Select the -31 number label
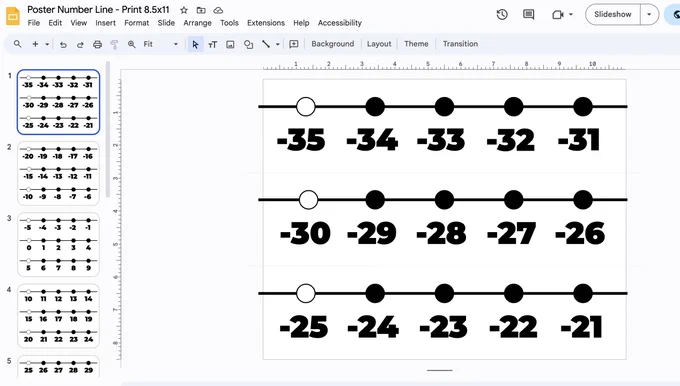680x386 pixels. pyautogui.click(x=579, y=140)
